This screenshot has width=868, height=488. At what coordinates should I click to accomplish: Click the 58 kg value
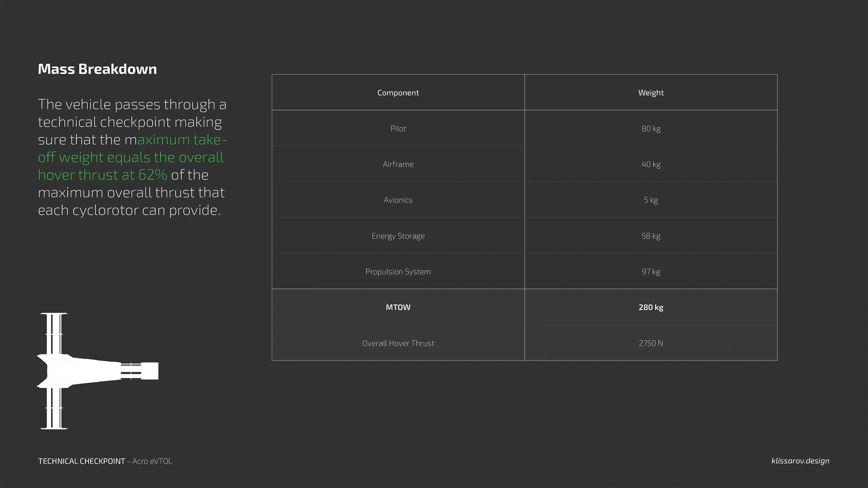pos(651,236)
